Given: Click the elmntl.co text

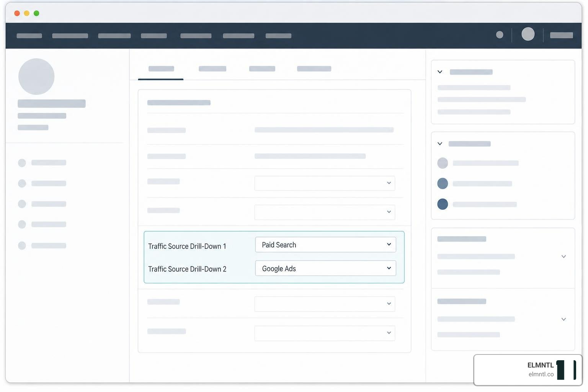Looking at the screenshot, I should tap(541, 374).
